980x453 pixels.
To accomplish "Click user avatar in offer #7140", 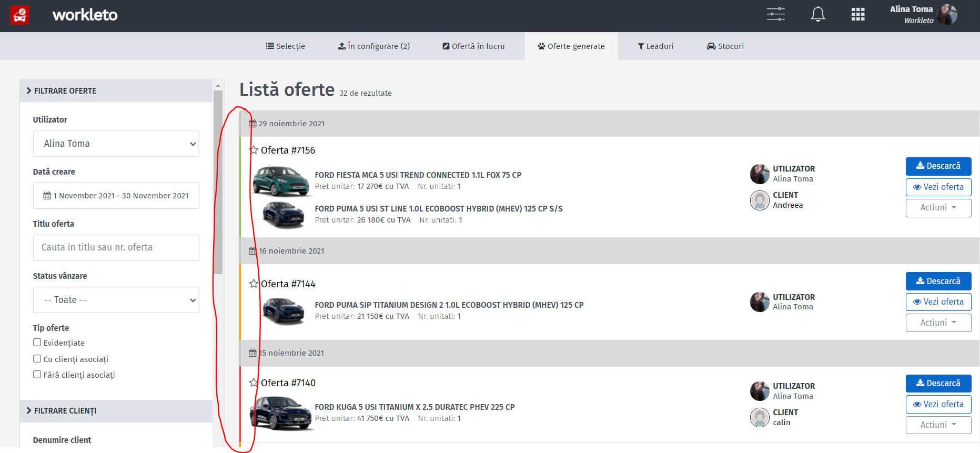I will pyautogui.click(x=760, y=391).
